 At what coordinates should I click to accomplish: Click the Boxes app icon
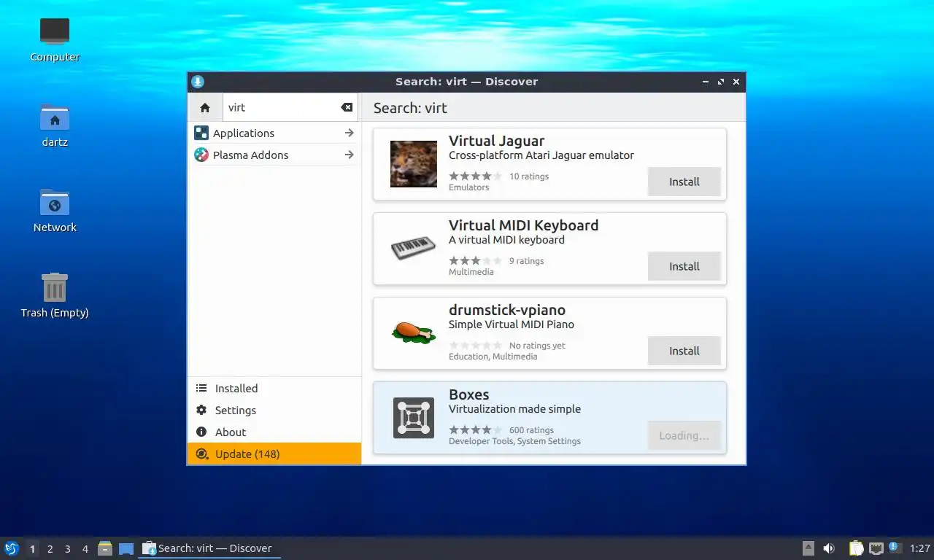coord(414,418)
